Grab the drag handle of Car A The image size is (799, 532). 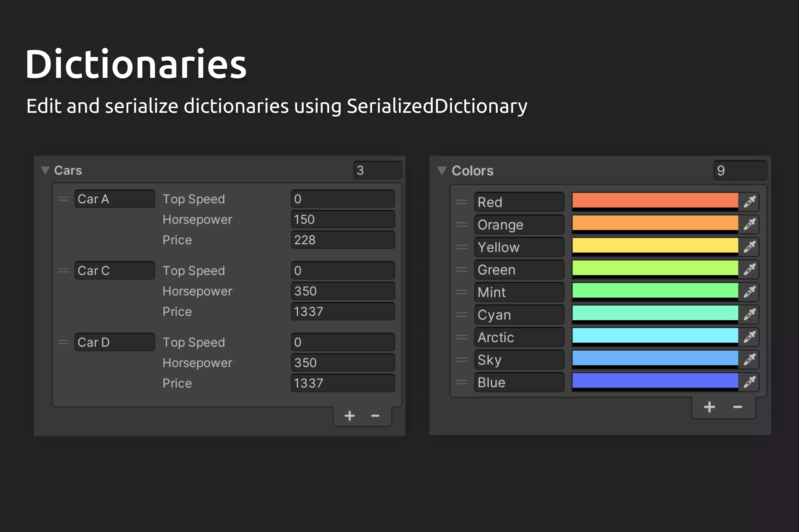click(x=63, y=199)
